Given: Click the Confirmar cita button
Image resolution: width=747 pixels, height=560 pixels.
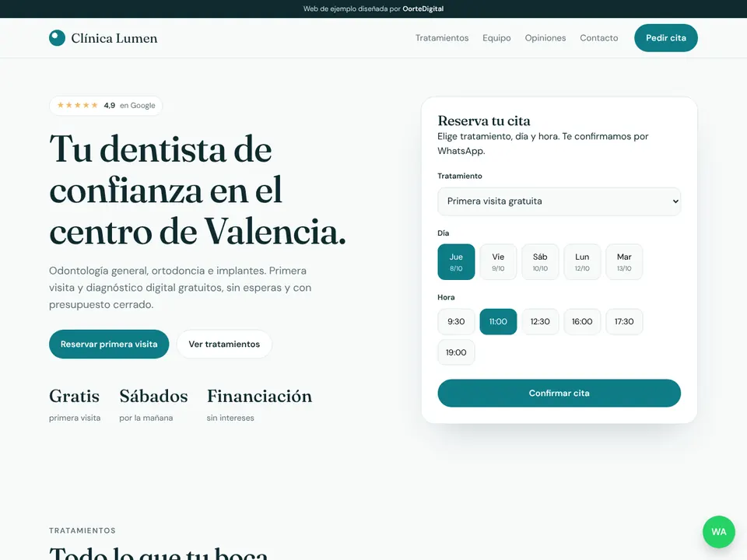Looking at the screenshot, I should point(559,394).
